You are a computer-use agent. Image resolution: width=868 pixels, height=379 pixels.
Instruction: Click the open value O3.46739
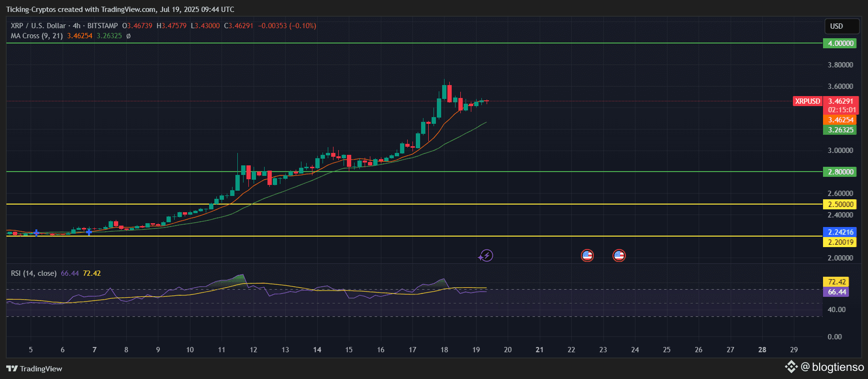pyautogui.click(x=137, y=26)
